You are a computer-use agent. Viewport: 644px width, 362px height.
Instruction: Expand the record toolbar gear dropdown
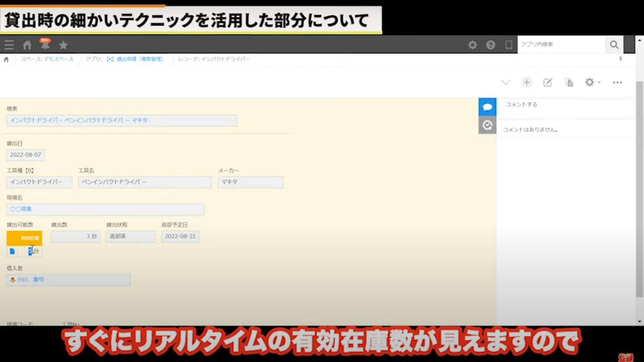(x=592, y=83)
